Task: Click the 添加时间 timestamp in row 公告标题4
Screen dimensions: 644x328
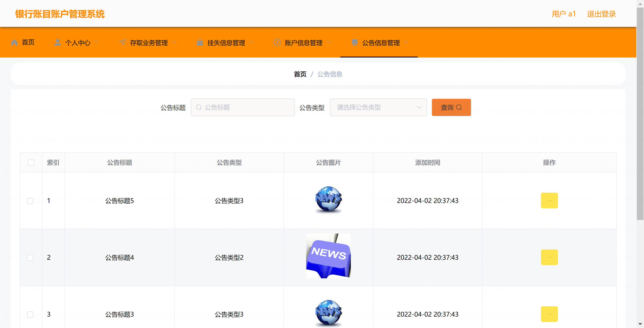Action: 428,258
